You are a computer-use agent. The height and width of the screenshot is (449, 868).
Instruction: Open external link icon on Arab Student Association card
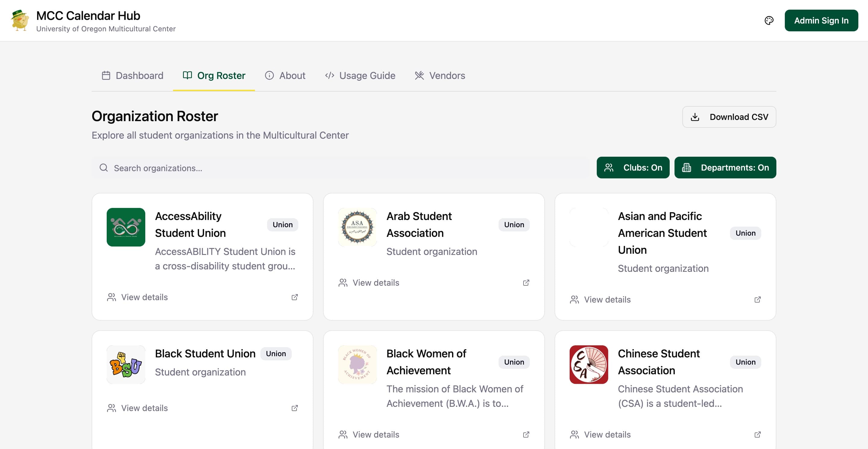point(526,283)
